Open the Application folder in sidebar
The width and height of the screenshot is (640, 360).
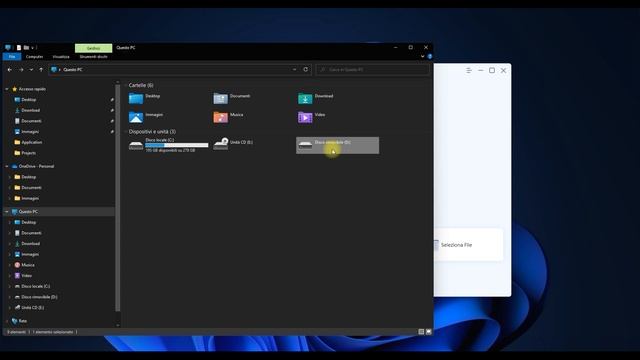click(x=31, y=142)
